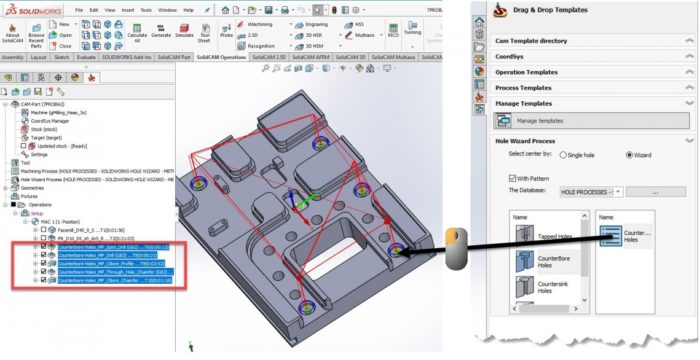Image resolution: width=700 pixels, height=360 pixels.
Task: Open the Insert menu
Action: tap(126, 10)
